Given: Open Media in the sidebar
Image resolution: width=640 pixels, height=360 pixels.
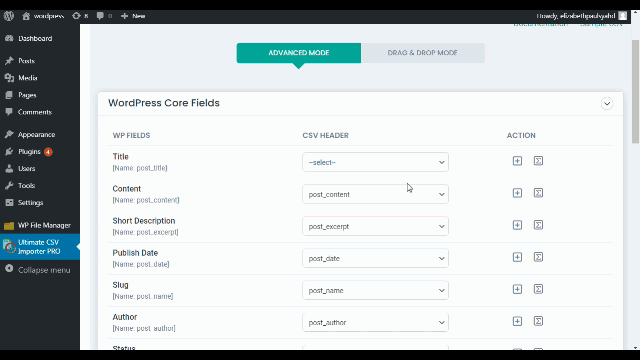Looking at the screenshot, I should [x=40, y=78].
